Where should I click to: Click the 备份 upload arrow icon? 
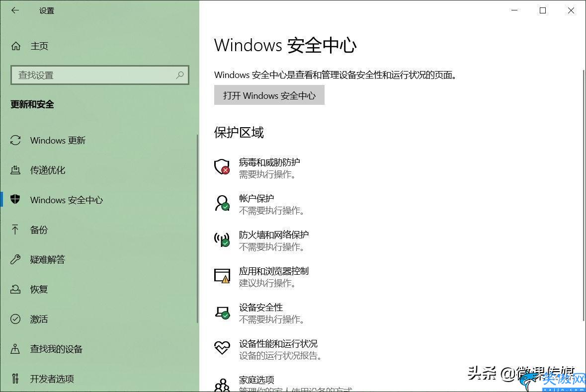pyautogui.click(x=15, y=230)
